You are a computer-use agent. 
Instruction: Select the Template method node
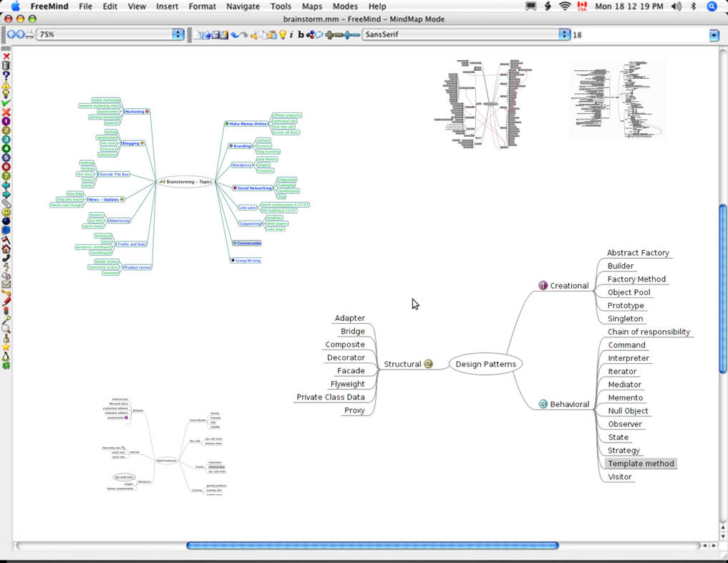[641, 463]
